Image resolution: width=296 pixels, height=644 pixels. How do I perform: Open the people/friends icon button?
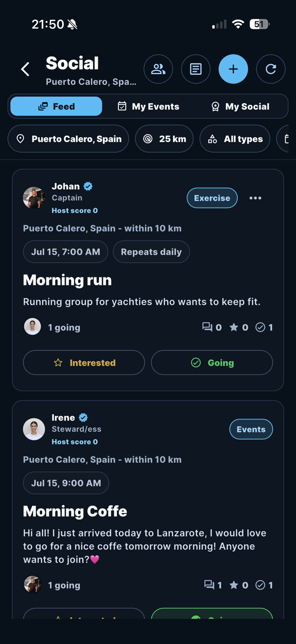pyautogui.click(x=158, y=69)
